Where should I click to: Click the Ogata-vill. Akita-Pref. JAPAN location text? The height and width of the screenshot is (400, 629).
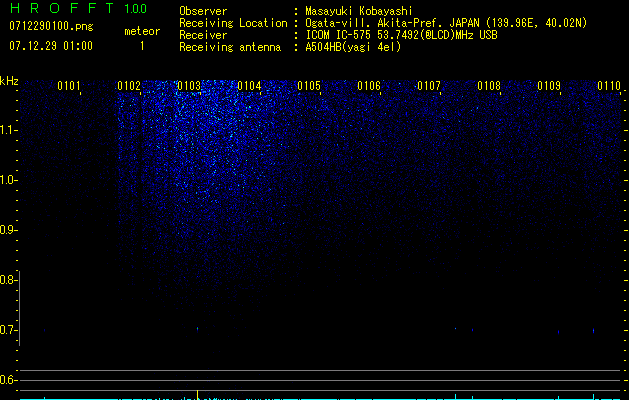point(446,23)
